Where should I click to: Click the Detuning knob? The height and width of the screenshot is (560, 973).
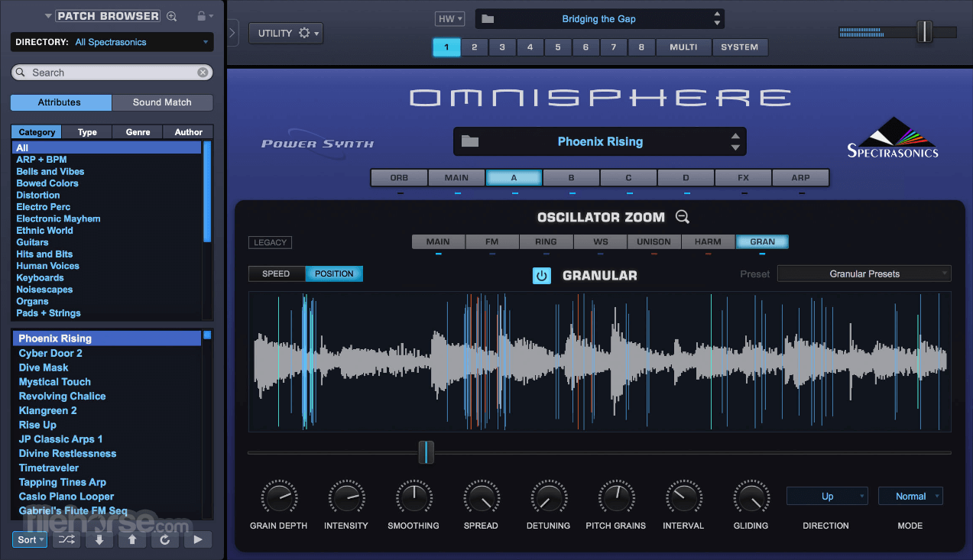(x=548, y=497)
